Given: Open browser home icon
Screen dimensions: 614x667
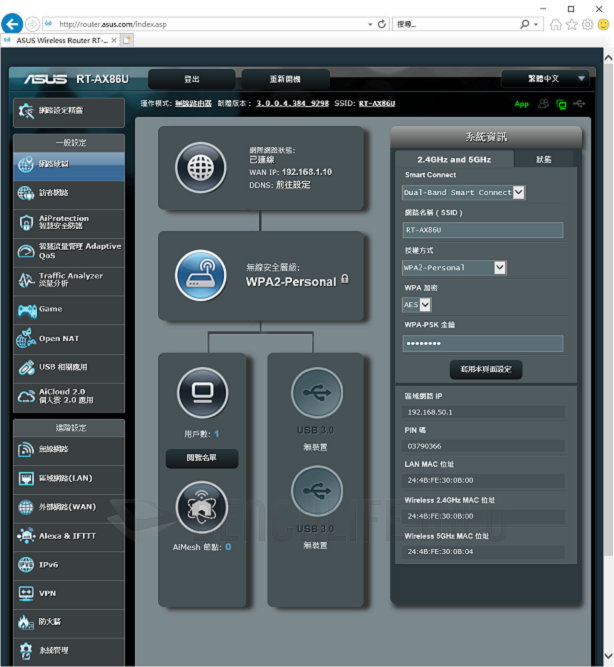Looking at the screenshot, I should (x=556, y=25).
